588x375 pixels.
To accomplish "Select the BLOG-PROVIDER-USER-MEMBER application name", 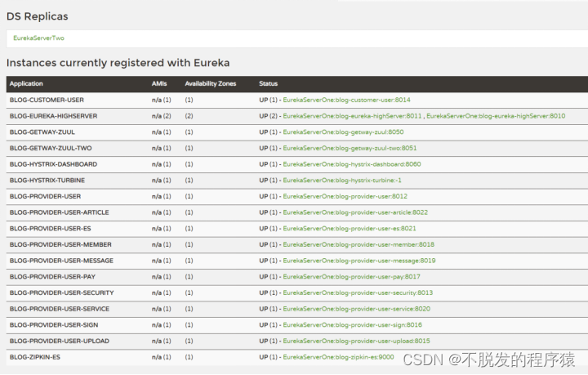I will click(x=60, y=244).
